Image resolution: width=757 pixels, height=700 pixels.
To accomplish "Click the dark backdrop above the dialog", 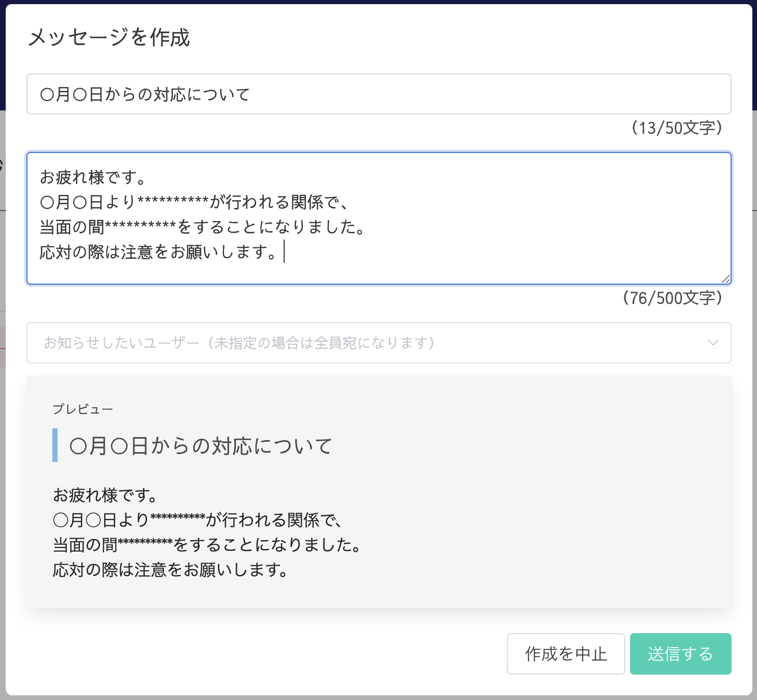I will pyautogui.click(x=378, y=2).
